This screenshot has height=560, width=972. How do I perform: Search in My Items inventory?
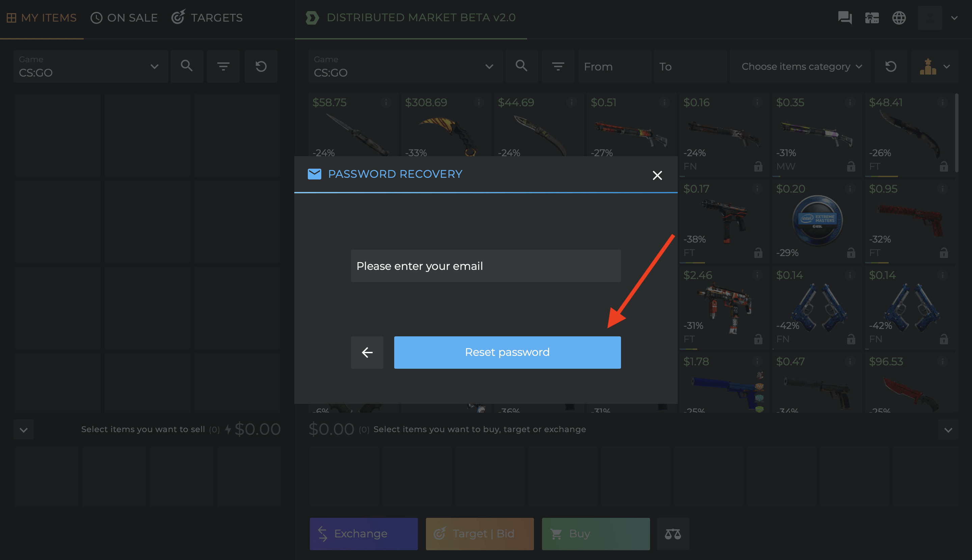(187, 66)
